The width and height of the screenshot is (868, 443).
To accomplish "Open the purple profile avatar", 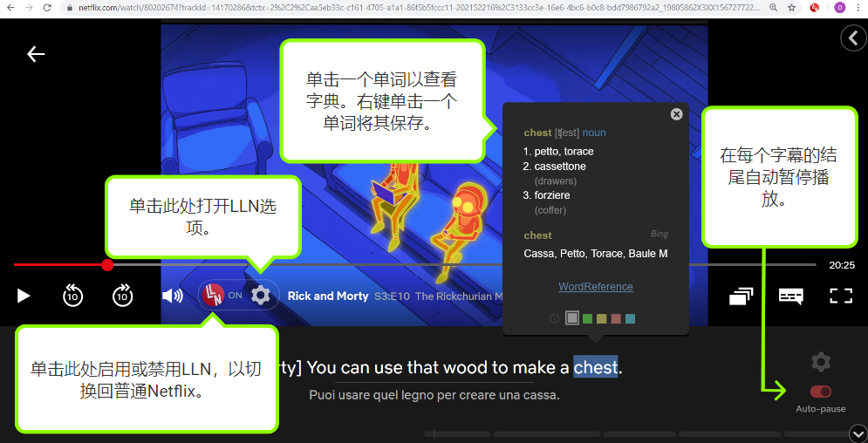I will pos(839,8).
